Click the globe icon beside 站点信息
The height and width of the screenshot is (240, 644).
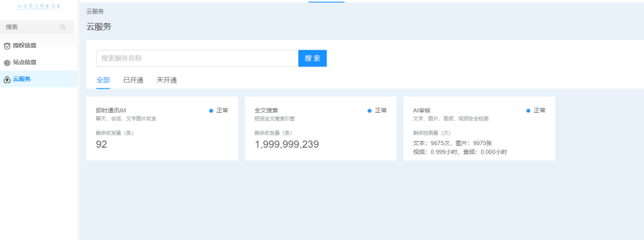coord(7,63)
